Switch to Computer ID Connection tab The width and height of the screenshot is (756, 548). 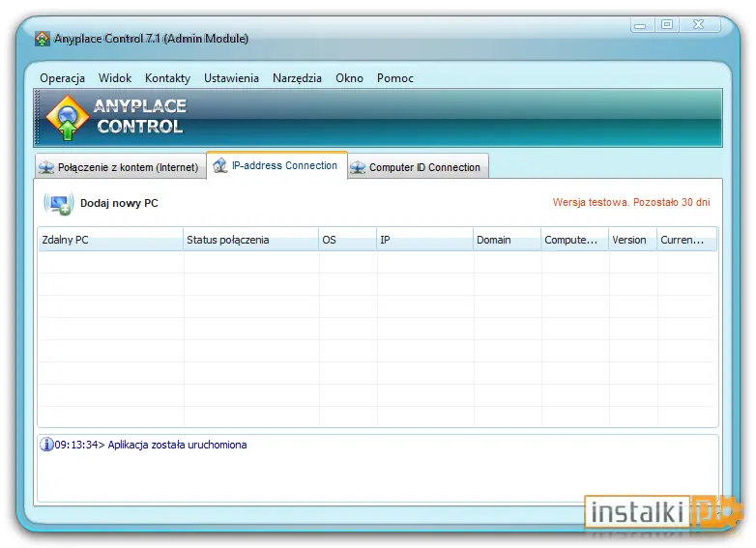[418, 167]
